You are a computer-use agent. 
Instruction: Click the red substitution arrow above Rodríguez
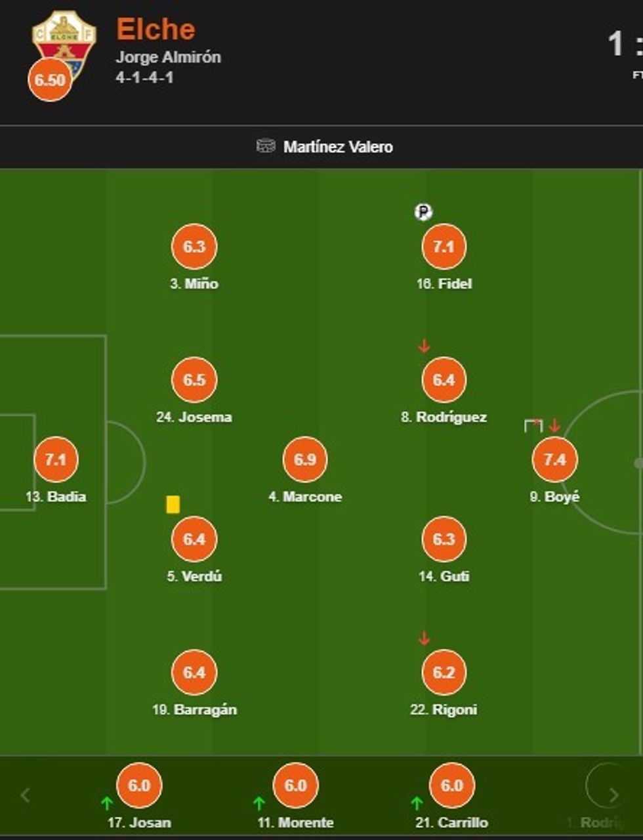pyautogui.click(x=424, y=345)
